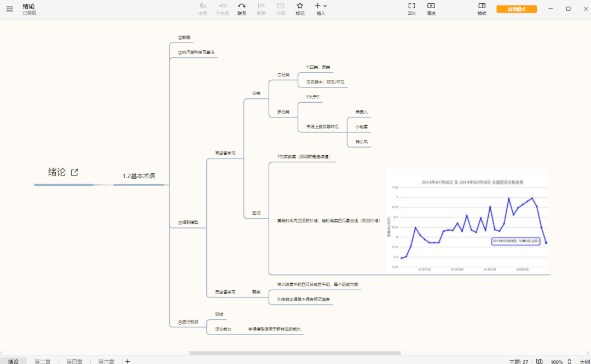This screenshot has width=591, height=364.
Task: Switch to the 第六章 sheet tab
Action: point(106,361)
